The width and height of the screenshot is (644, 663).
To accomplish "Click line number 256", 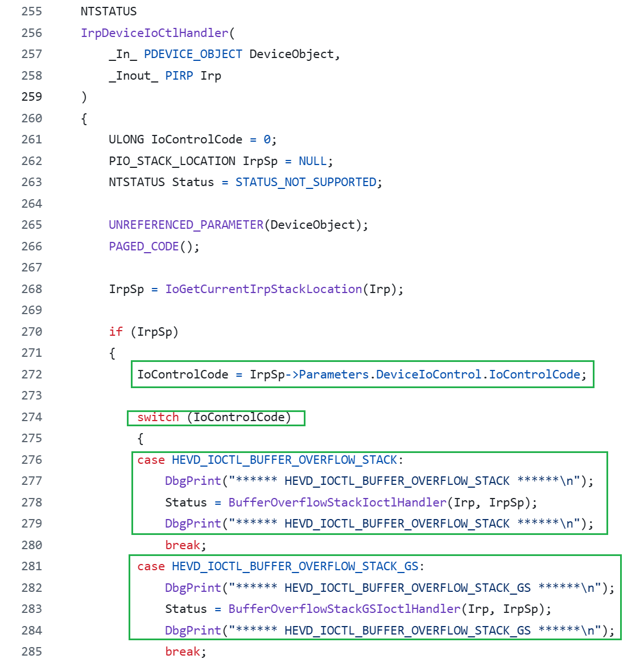I will pyautogui.click(x=32, y=33).
